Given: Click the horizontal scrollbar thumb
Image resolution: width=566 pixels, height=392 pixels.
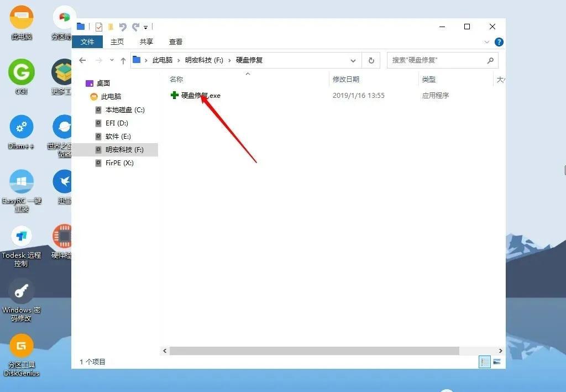Looking at the screenshot, I should point(315,351).
